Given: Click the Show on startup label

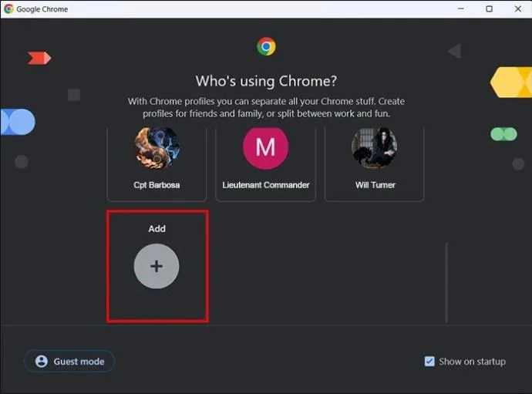Looking at the screenshot, I should coord(472,362).
